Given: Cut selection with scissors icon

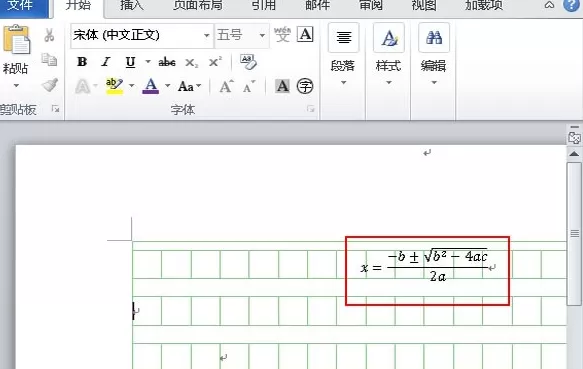Looking at the screenshot, I should (49, 35).
